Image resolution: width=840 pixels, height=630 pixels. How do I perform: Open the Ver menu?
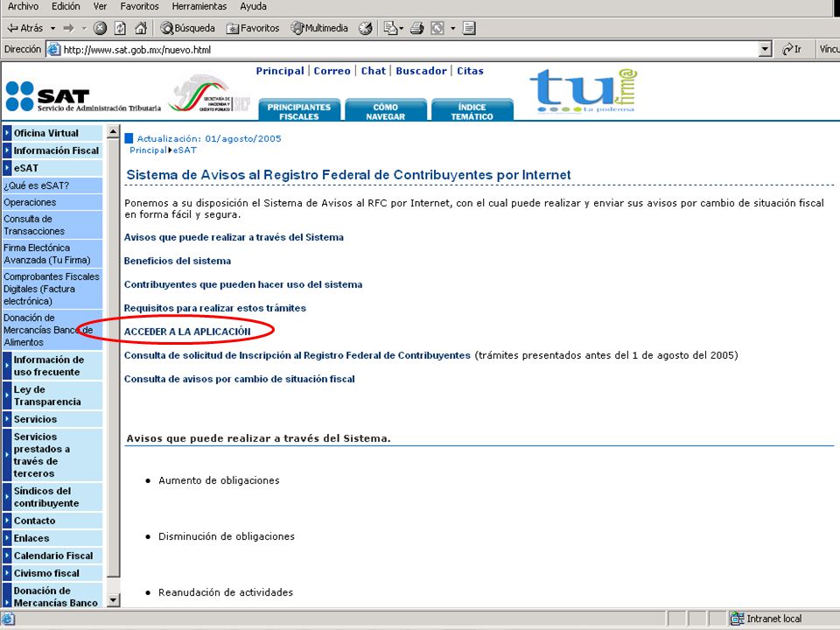(x=100, y=6)
